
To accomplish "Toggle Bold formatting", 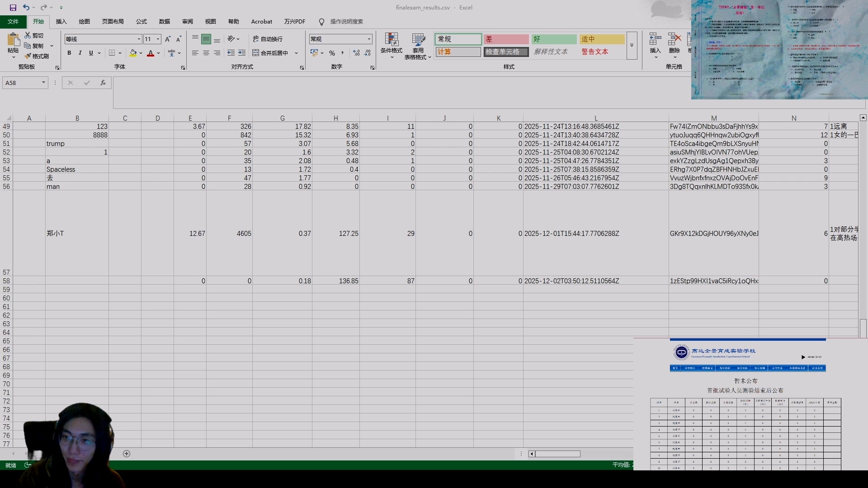I will [69, 53].
